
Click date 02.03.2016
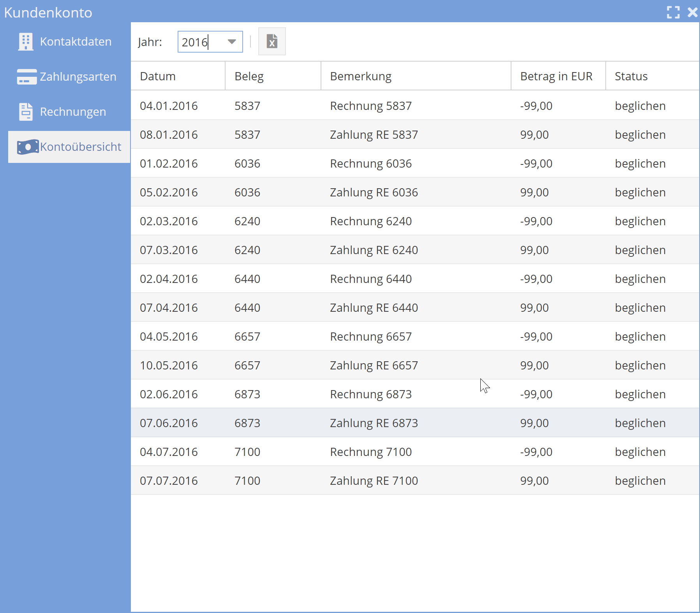[169, 221]
